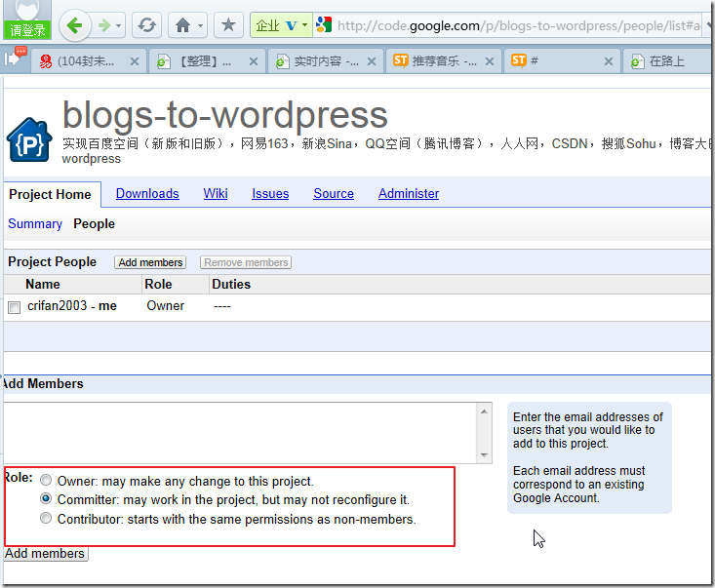Select the Committer role radio button
The height and width of the screenshot is (588, 715).
click(46, 498)
